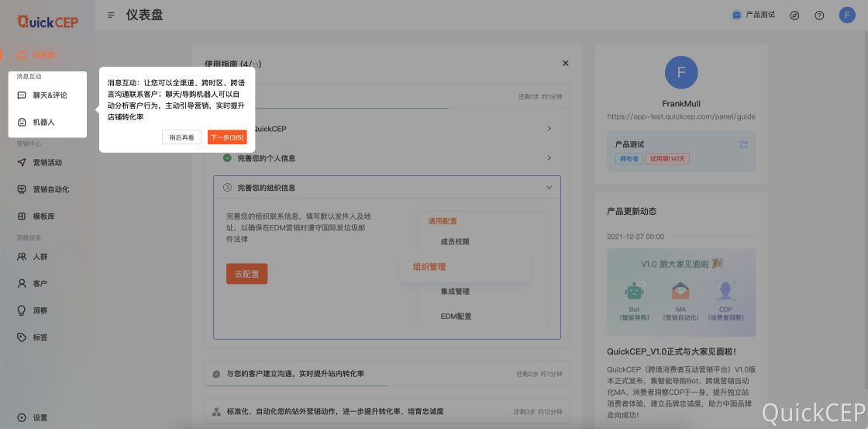This screenshot has height=429, width=868.
Task: Click the 仪表盘 home icon in sidebar
Action: (22, 55)
